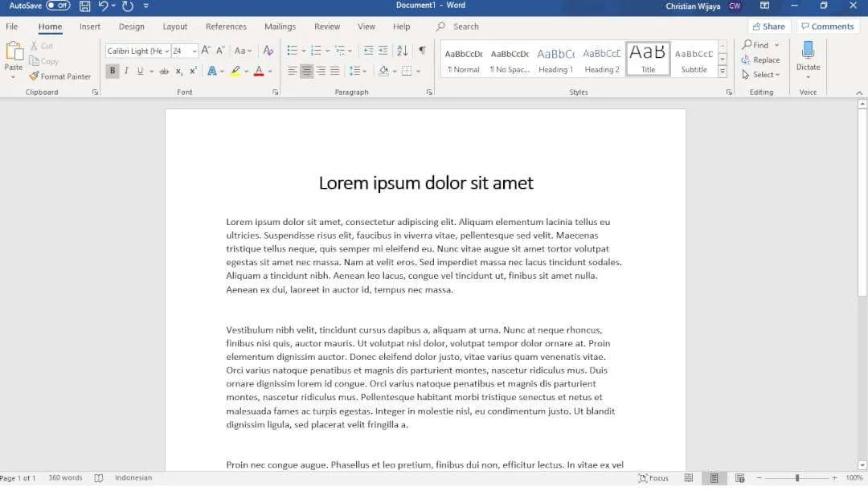This screenshot has height=491, width=868.
Task: Toggle center alignment
Action: click(307, 71)
